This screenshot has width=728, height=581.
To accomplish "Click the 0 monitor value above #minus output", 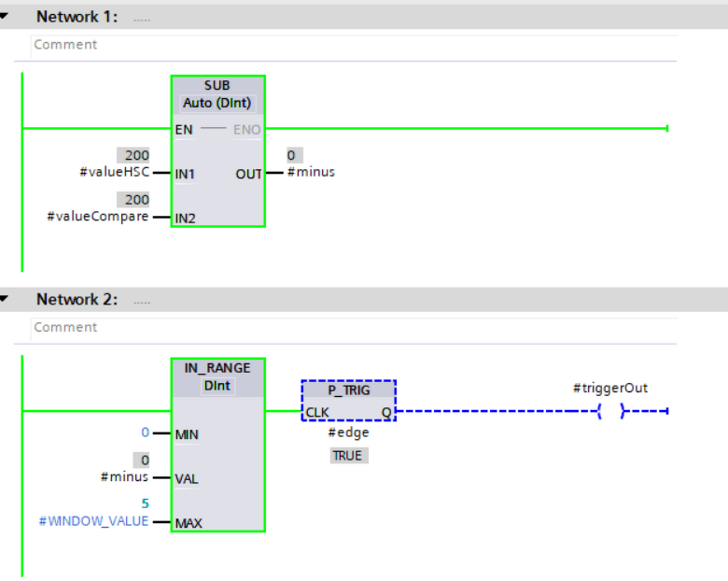I will pos(293,155).
